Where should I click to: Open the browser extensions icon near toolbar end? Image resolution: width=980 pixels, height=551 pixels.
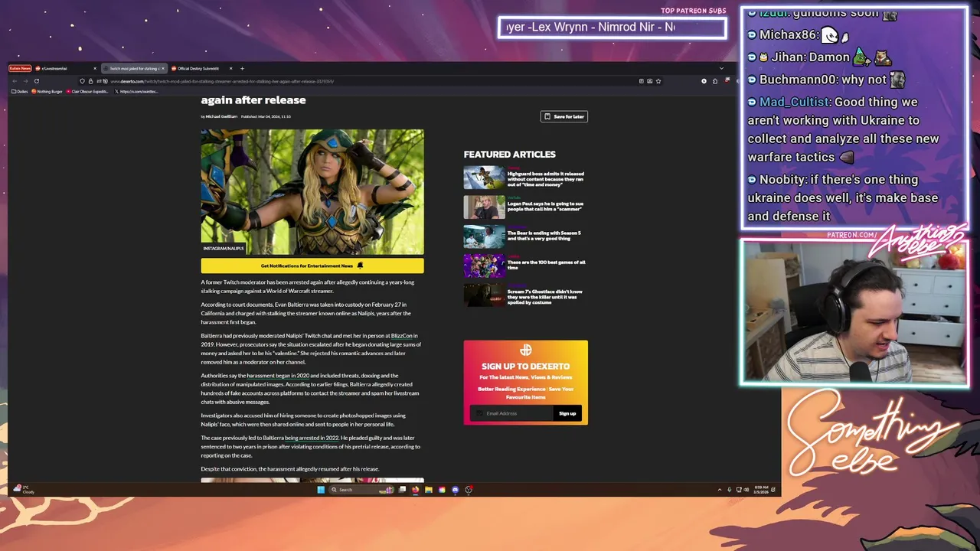[715, 81]
